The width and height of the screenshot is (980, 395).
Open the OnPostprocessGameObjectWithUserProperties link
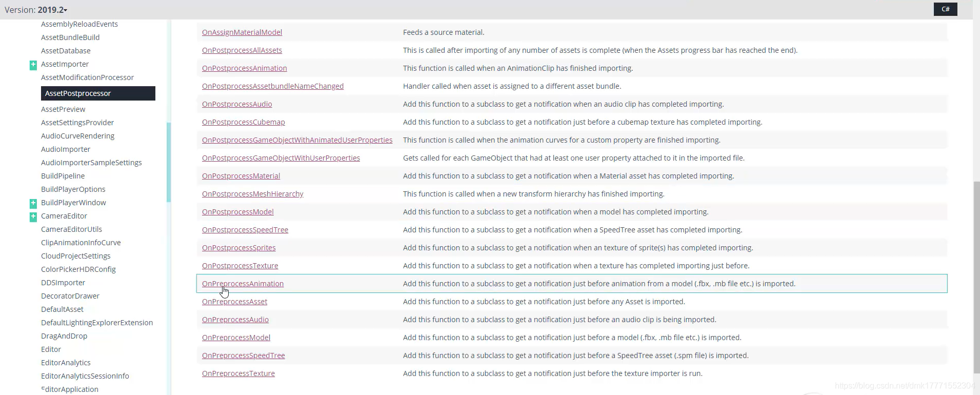point(281,158)
